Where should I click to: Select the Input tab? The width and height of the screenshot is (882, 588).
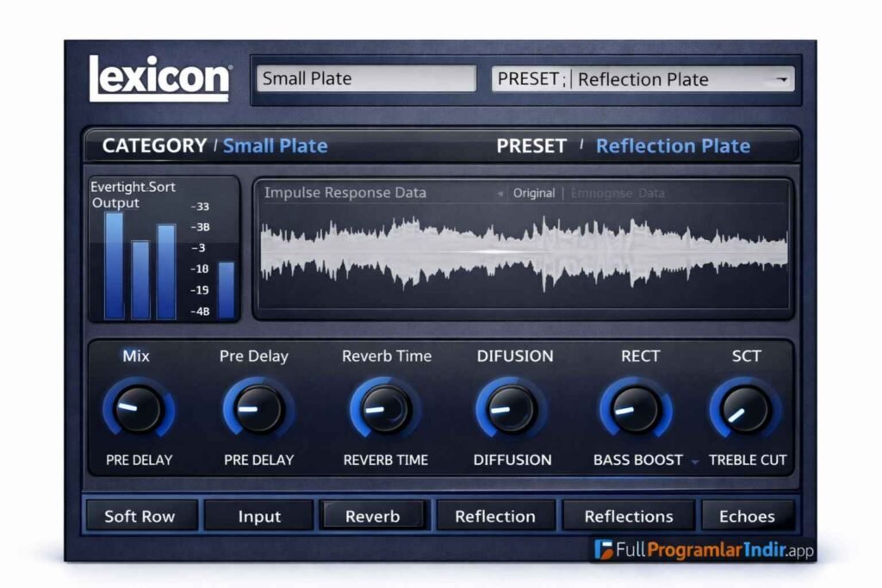coord(258,516)
